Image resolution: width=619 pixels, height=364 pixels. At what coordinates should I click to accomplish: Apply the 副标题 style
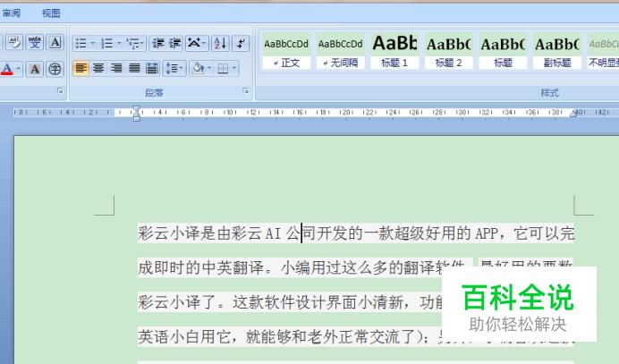[556, 51]
